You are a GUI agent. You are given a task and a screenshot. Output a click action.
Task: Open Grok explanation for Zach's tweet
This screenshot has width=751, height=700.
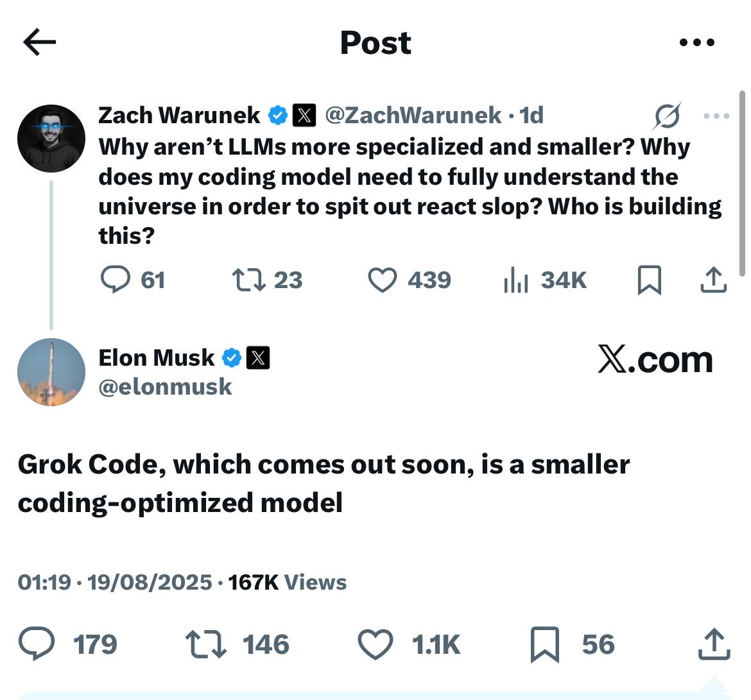tap(668, 115)
